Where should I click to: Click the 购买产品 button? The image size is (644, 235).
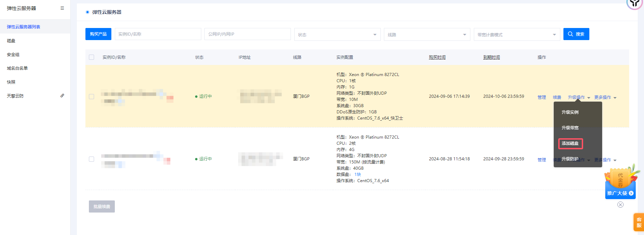point(98,34)
